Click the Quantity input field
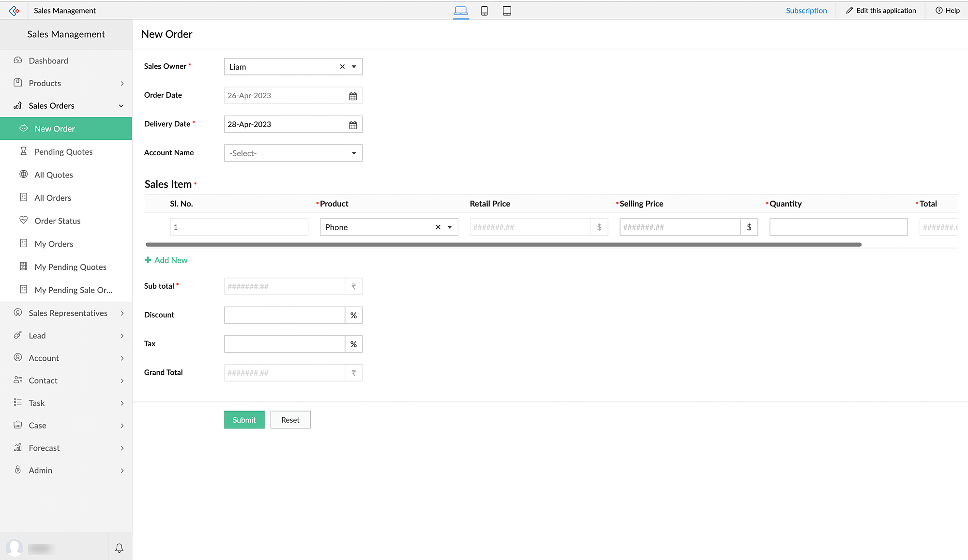 [838, 227]
